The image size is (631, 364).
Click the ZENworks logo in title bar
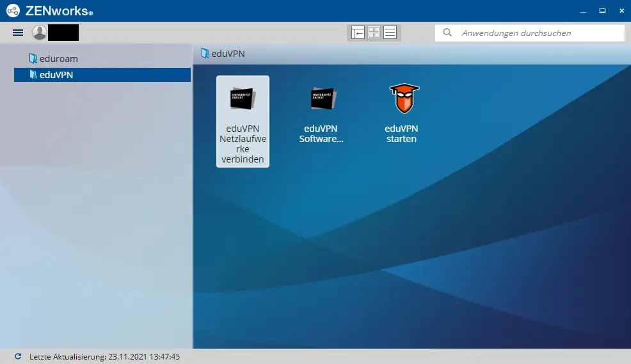click(13, 11)
